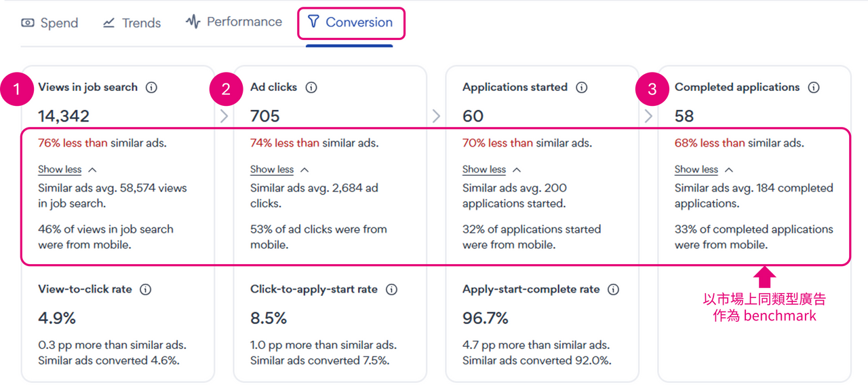Click info icon beside View-to-click rate

145,290
